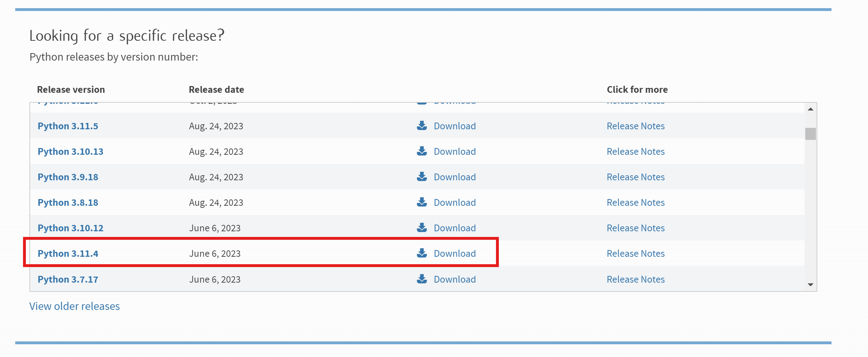Click the June 6, 2023 date for Python 3.7.17
This screenshot has width=868, height=357.
(215, 279)
